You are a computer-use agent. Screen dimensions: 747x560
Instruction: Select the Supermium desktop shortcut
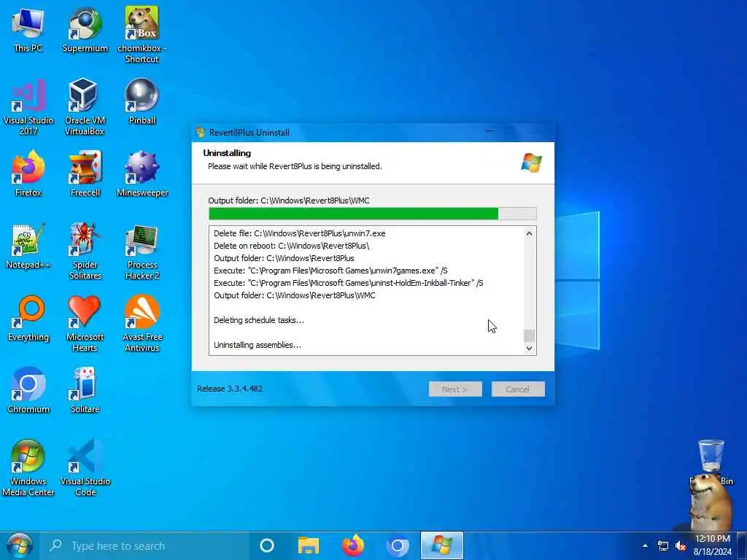coord(85,29)
